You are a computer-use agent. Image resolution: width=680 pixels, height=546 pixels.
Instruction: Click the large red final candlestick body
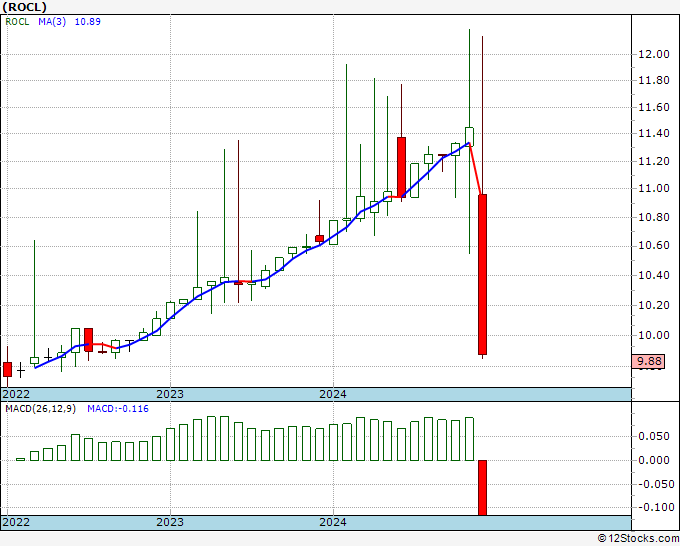[483, 275]
